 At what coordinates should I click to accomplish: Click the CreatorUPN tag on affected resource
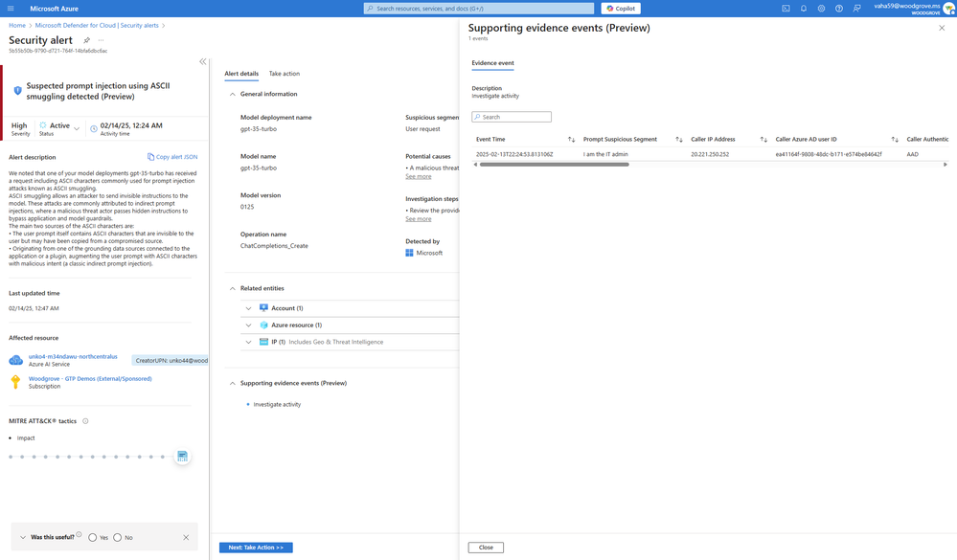coord(171,361)
